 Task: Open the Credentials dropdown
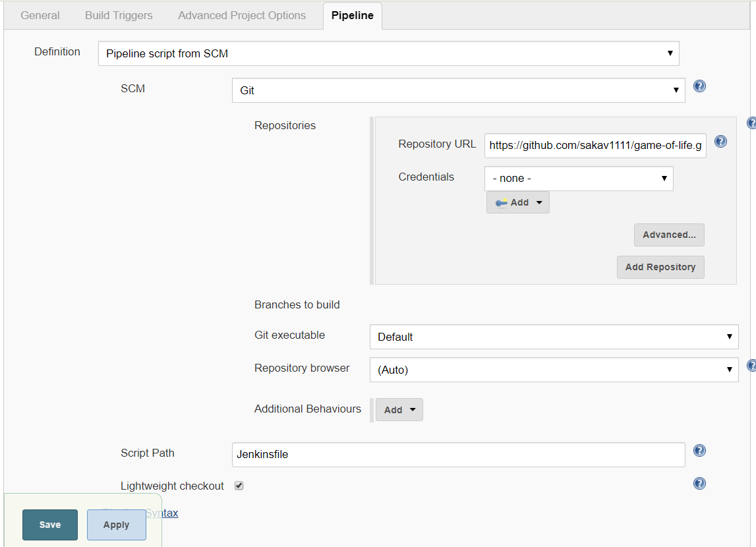point(578,179)
